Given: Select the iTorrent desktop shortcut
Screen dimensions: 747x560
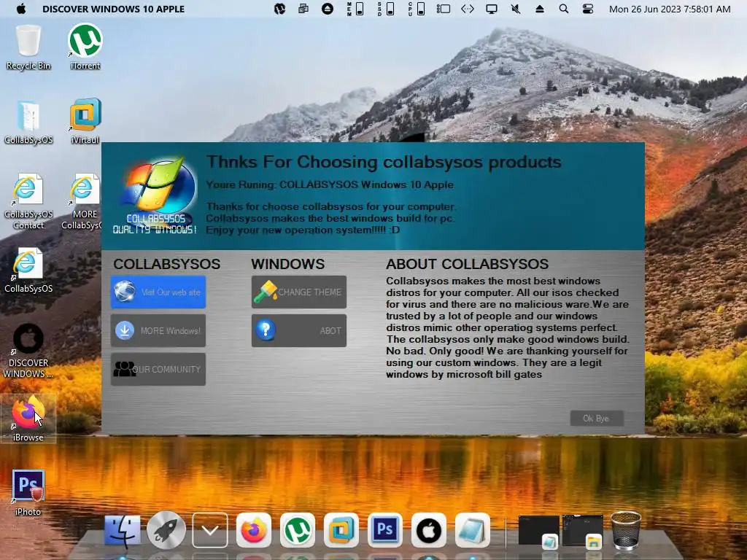Looking at the screenshot, I should click(x=85, y=47).
